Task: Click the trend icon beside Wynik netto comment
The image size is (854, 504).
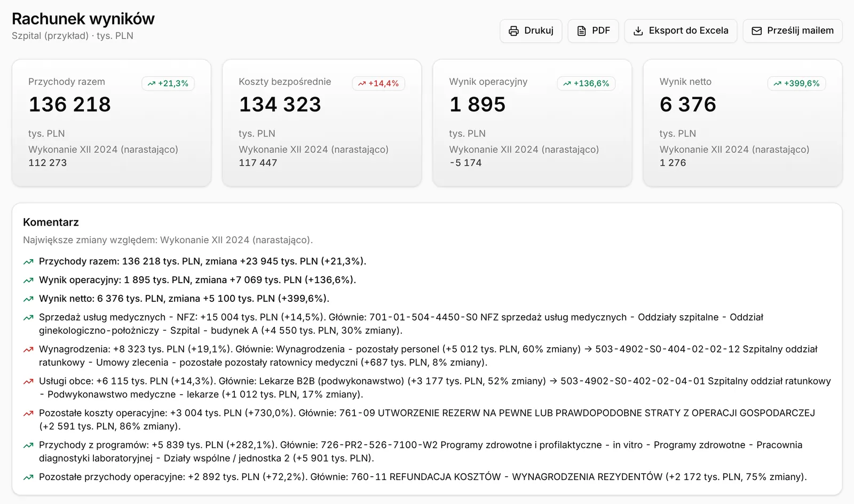Action: (28, 299)
